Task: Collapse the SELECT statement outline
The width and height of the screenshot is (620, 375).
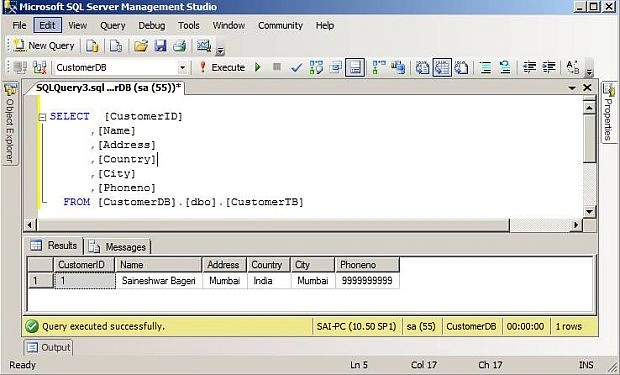Action: (x=42, y=117)
